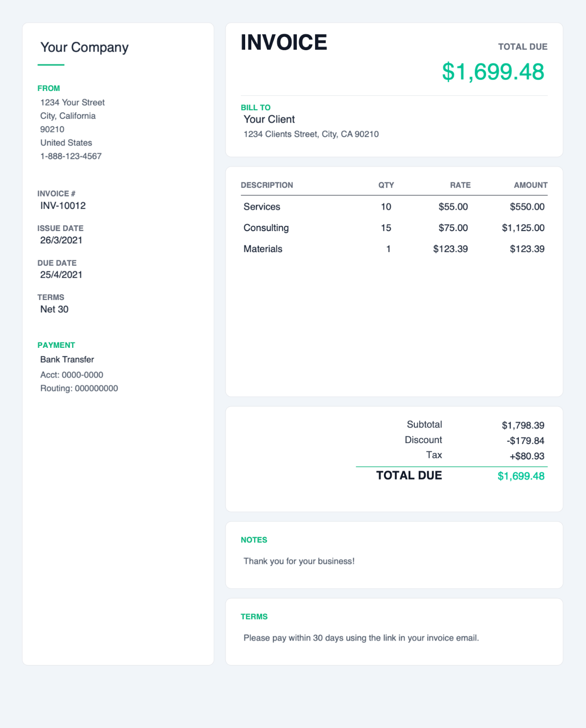The width and height of the screenshot is (586, 728).
Task: Click the INVOICE # label
Action: [56, 194]
